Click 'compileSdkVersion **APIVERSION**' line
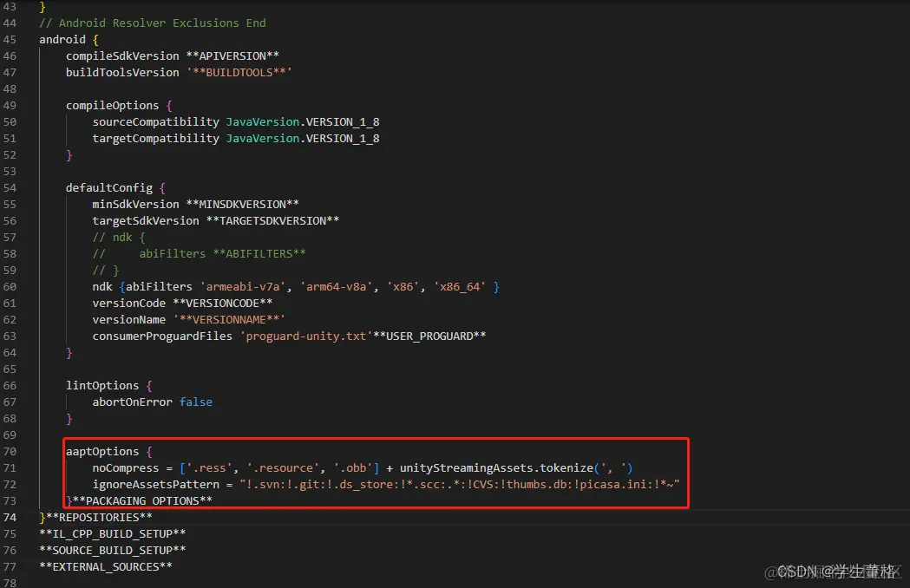 point(173,56)
